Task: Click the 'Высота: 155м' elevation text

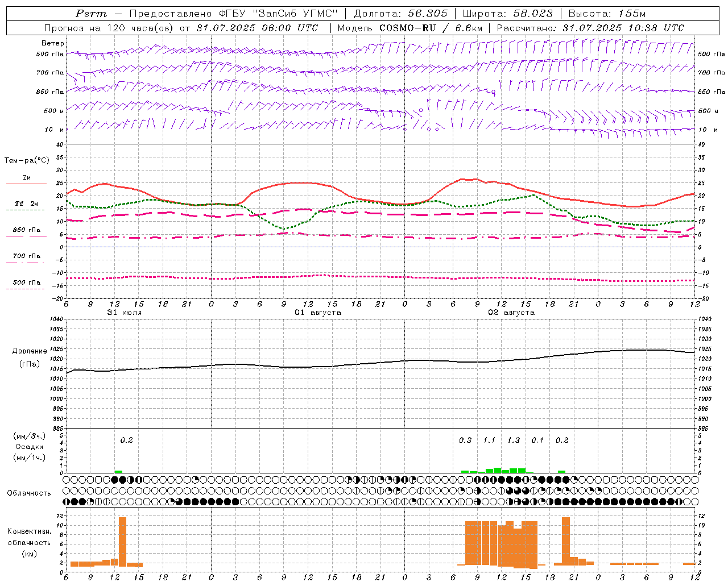Action: (607, 14)
